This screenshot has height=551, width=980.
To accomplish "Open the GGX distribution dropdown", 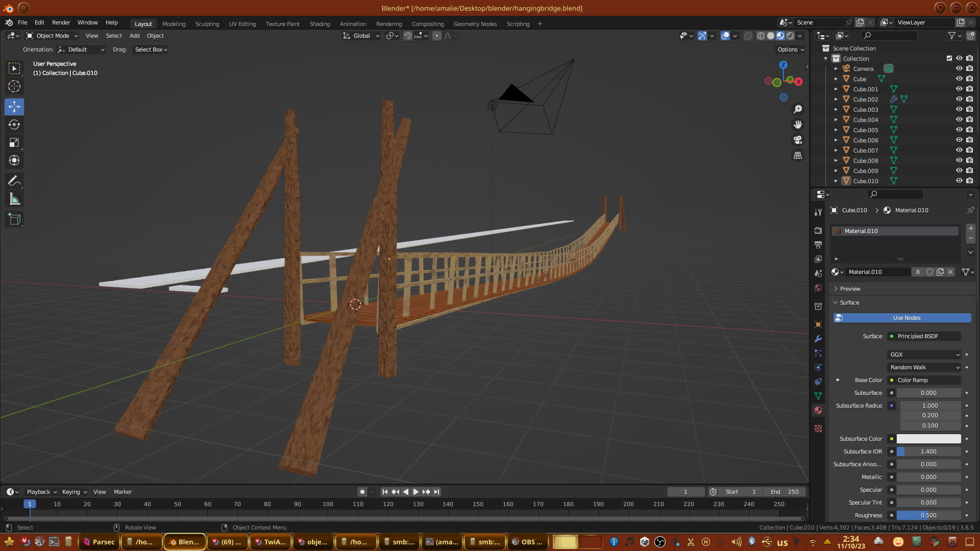I will (x=924, y=355).
